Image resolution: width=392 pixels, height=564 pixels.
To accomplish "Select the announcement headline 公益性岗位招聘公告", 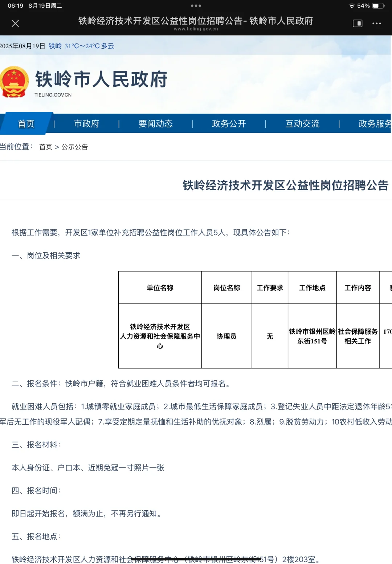I will [x=286, y=185].
